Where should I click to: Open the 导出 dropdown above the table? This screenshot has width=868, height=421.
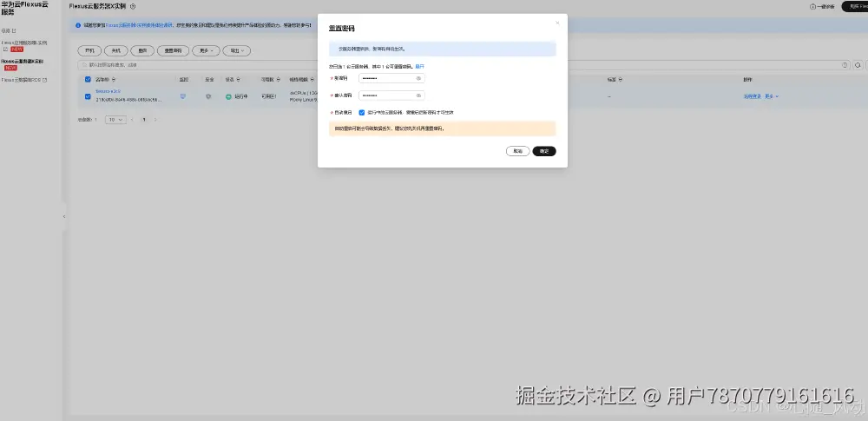237,51
